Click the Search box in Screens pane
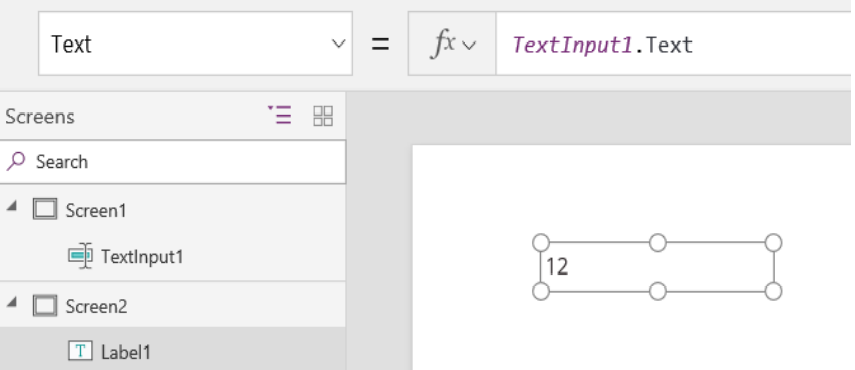Viewport: 855px width, 370px height. 172,162
